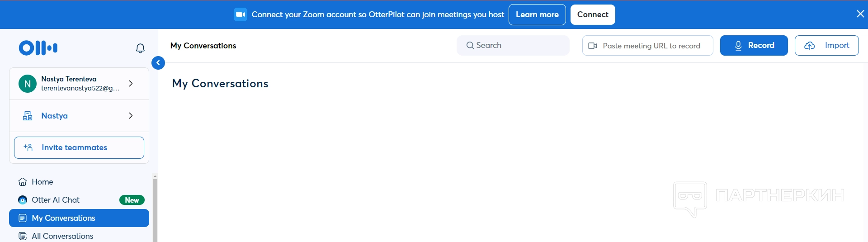Click the Zoom camera icon in banner

241,14
